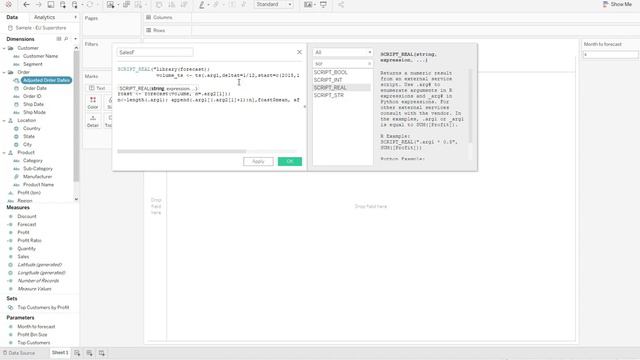Open the Standard fit dropdown
640x360 pixels.
[x=274, y=4]
